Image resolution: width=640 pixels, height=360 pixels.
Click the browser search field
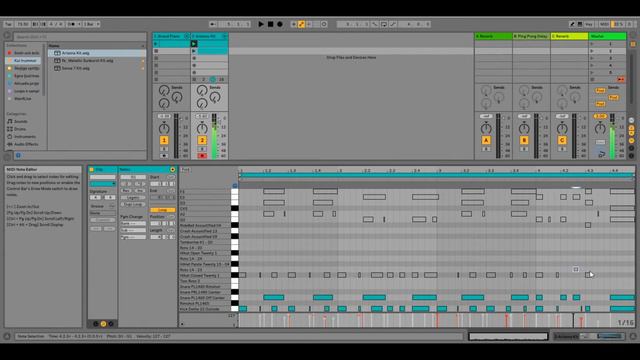point(80,37)
